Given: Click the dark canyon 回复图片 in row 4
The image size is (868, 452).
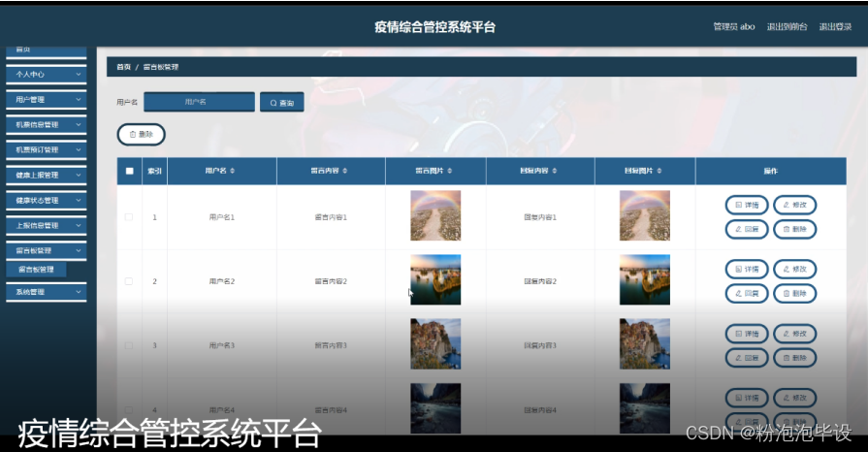Looking at the screenshot, I should click(645, 408).
